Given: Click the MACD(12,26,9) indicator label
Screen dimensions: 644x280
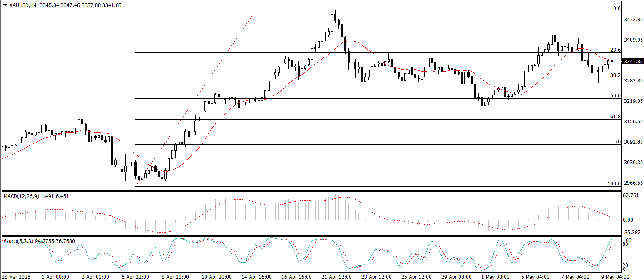Looking at the screenshot, I should point(21,196).
